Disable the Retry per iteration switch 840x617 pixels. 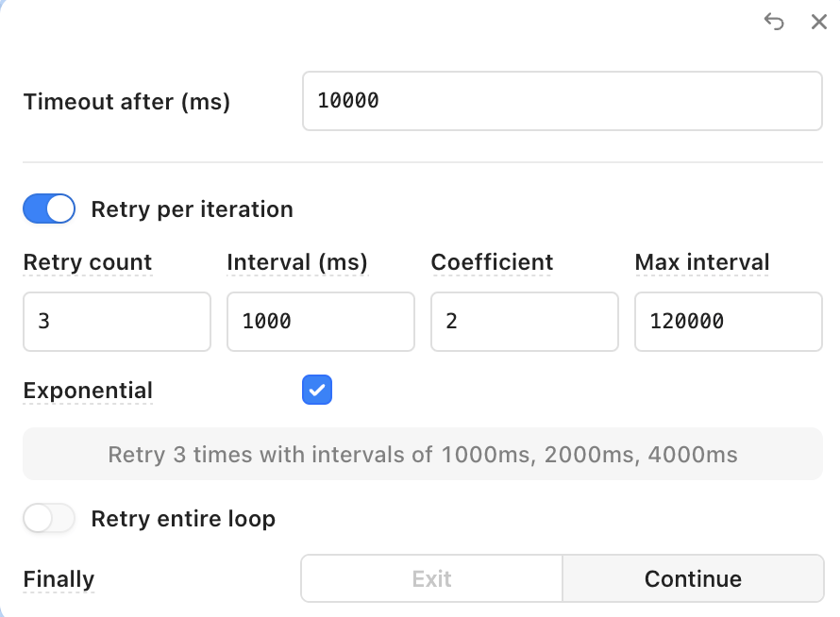click(49, 208)
